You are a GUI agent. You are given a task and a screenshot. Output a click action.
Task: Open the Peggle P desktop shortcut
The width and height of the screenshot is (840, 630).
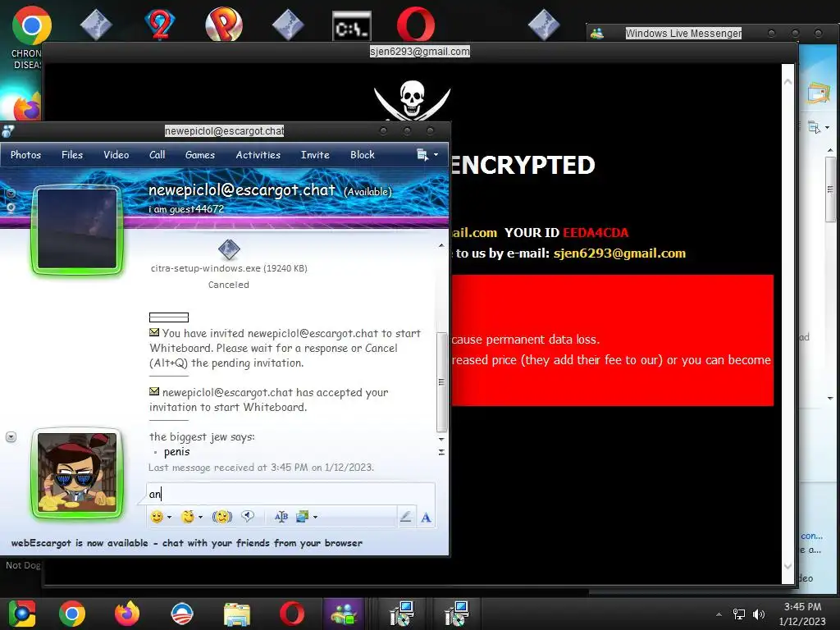point(224,24)
